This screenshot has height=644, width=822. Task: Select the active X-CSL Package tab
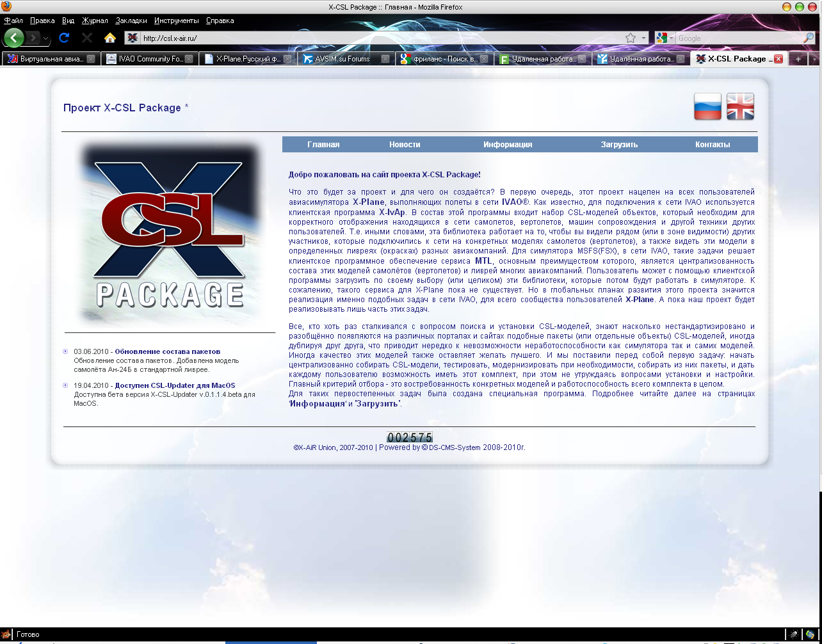coord(739,59)
